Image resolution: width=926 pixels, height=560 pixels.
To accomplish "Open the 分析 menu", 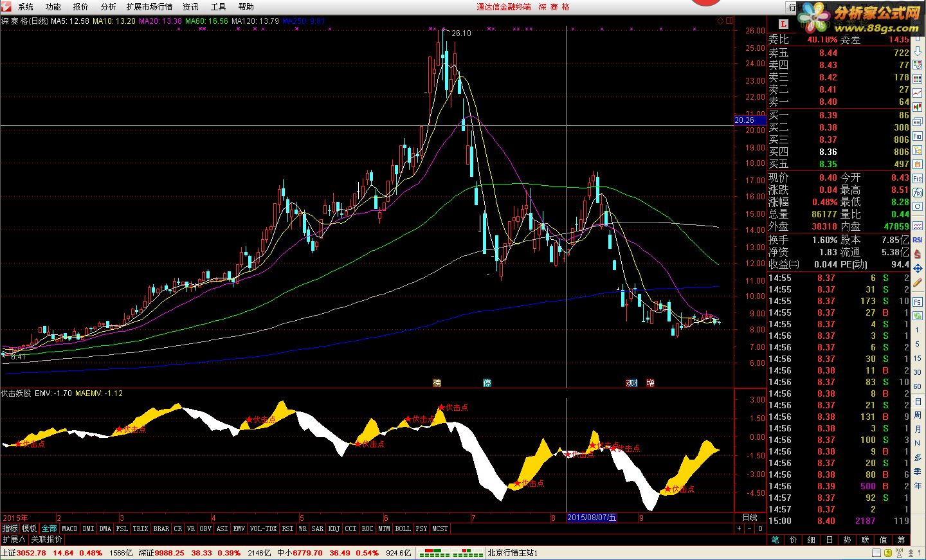I will tap(108, 6).
